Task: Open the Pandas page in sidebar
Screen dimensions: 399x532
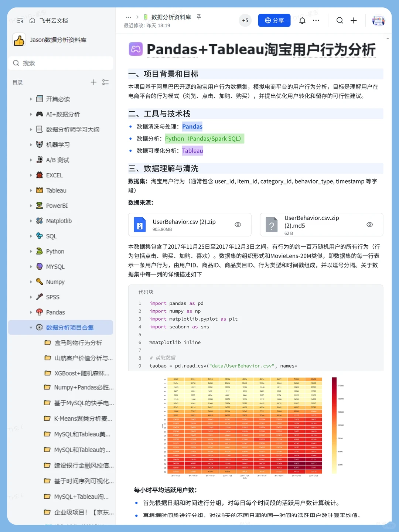Action: tap(55, 312)
